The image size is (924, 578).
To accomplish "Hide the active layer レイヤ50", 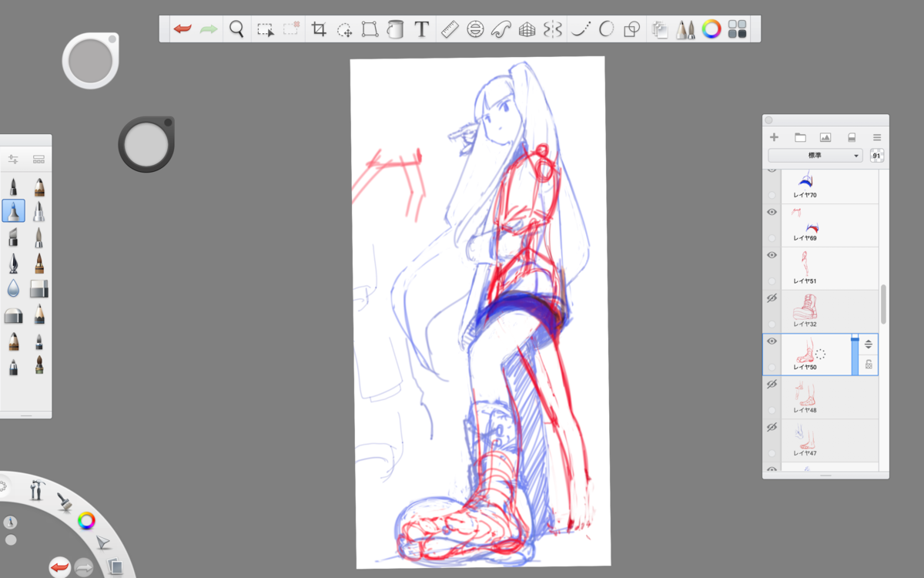I will coord(772,341).
